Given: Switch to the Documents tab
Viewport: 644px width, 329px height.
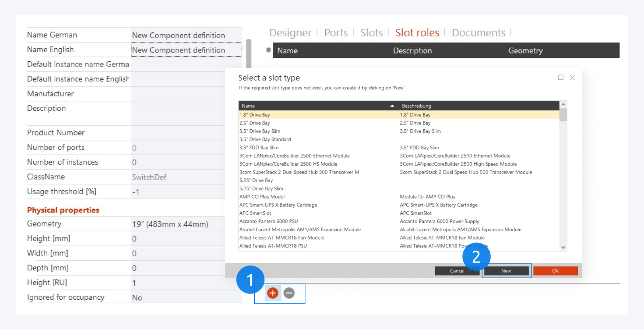Looking at the screenshot, I should click(478, 33).
